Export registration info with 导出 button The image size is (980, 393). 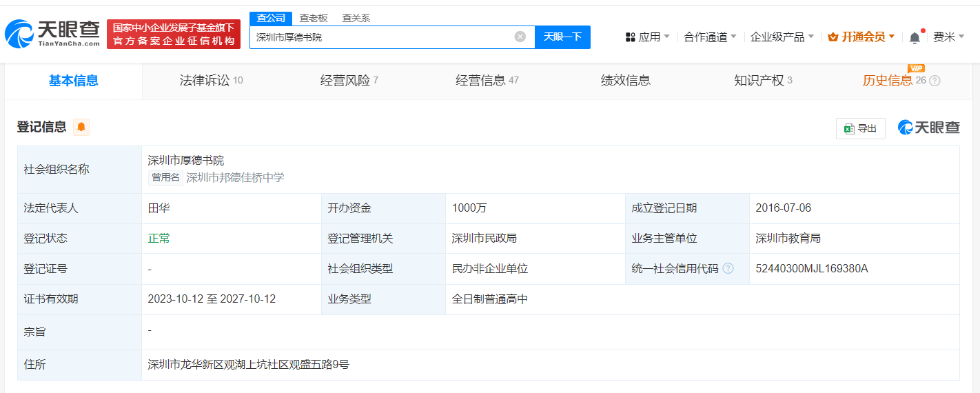pos(860,128)
